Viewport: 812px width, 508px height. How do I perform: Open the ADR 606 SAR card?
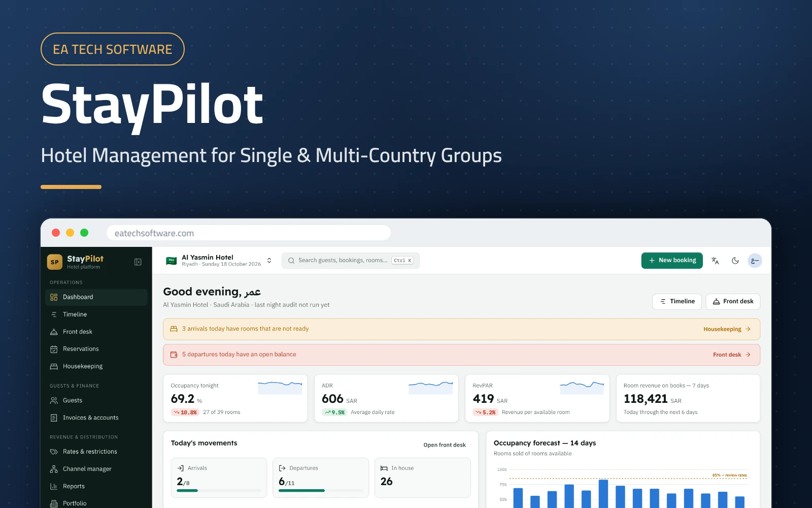pyautogui.click(x=386, y=398)
